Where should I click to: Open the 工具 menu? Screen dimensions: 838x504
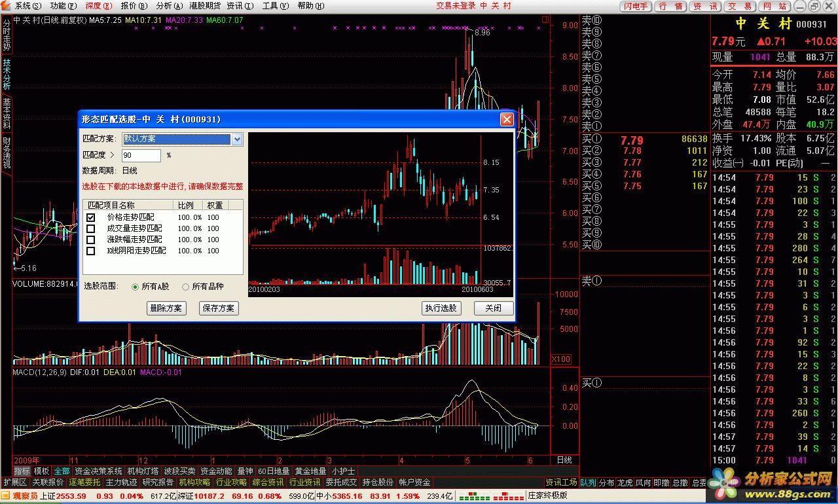coord(274,6)
